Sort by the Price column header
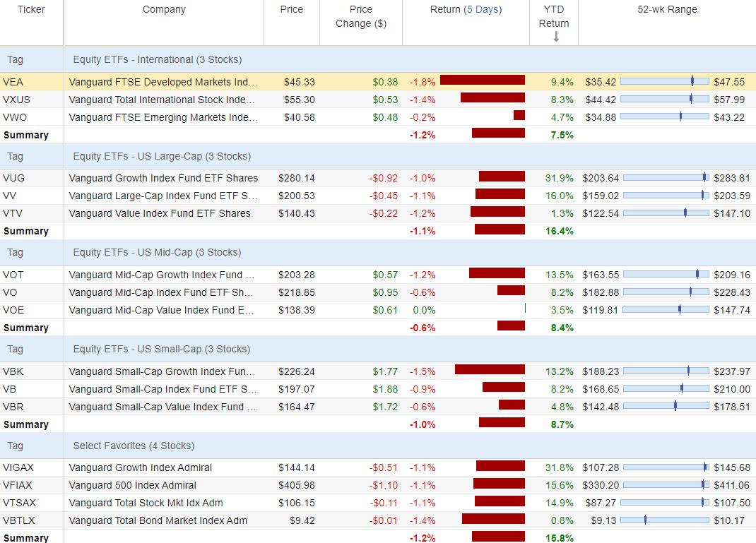Screen dimensions: 756x543 [x=292, y=9]
